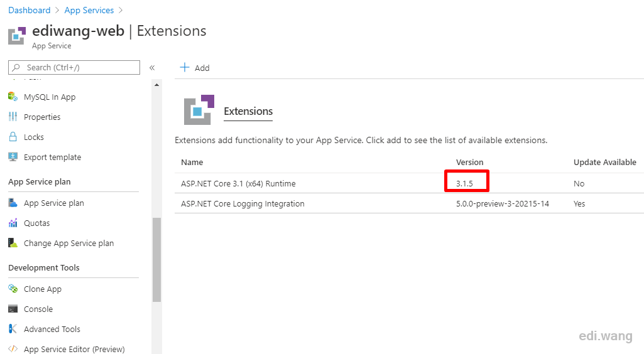The height and width of the screenshot is (354, 644).
Task: Open Console tool
Action: click(x=38, y=309)
